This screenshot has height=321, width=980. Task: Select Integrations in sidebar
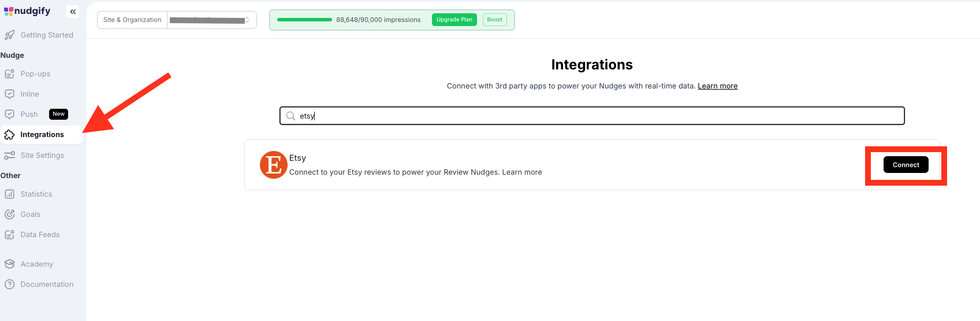(x=42, y=135)
